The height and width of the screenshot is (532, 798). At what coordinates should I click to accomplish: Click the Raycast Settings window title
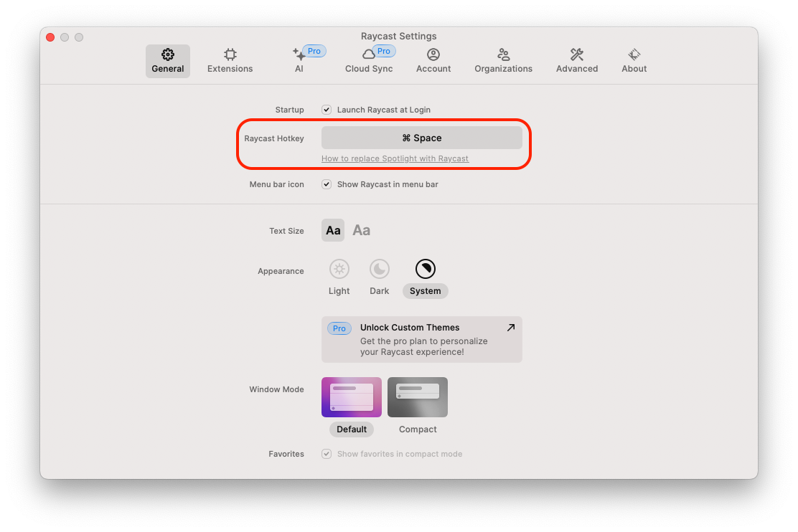(398, 36)
